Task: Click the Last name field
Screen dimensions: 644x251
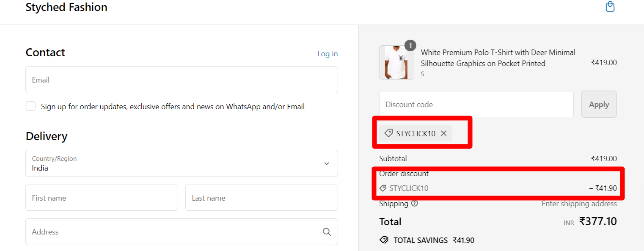Action: pos(261,198)
